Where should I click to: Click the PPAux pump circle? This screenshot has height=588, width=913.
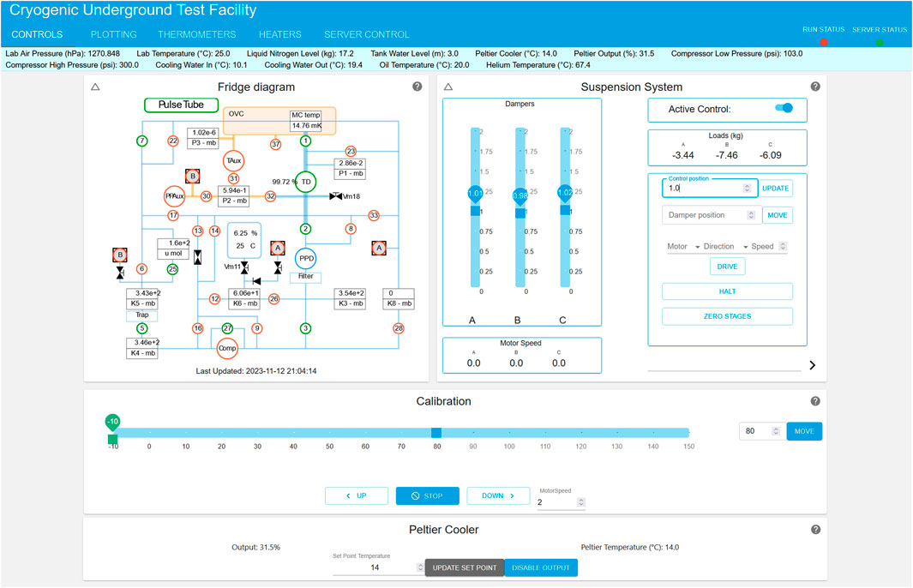click(174, 196)
